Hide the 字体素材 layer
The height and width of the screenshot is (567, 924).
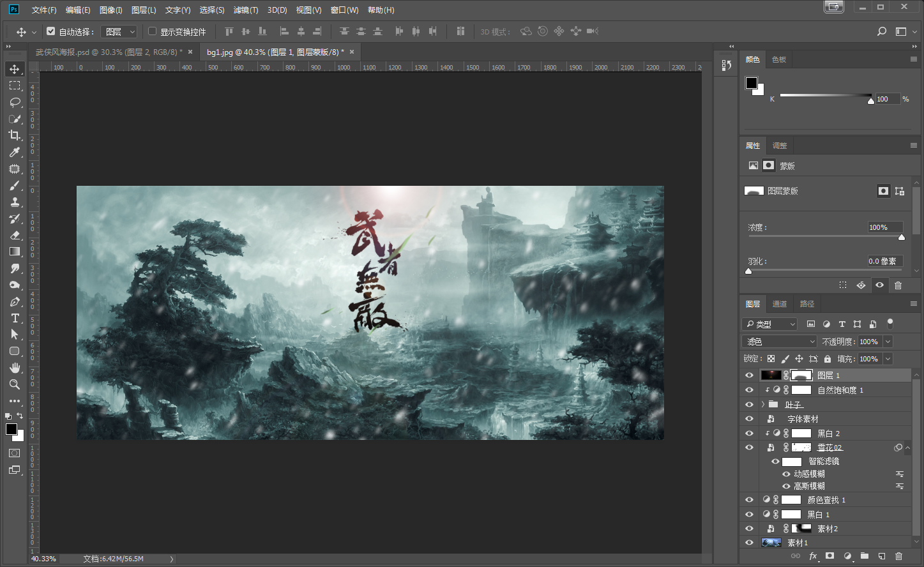pos(749,419)
